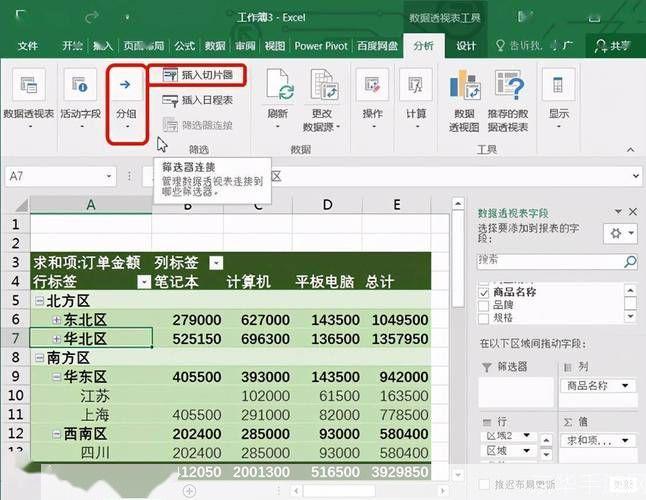Expand the formula bar
Image resolution: width=646 pixels, height=500 pixels.
point(636,176)
